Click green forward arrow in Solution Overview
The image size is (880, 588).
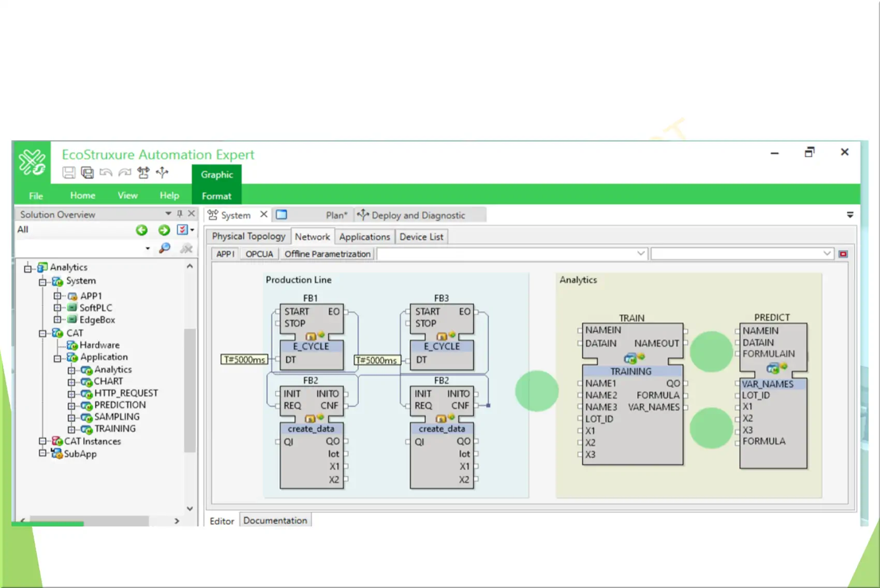[x=164, y=230]
